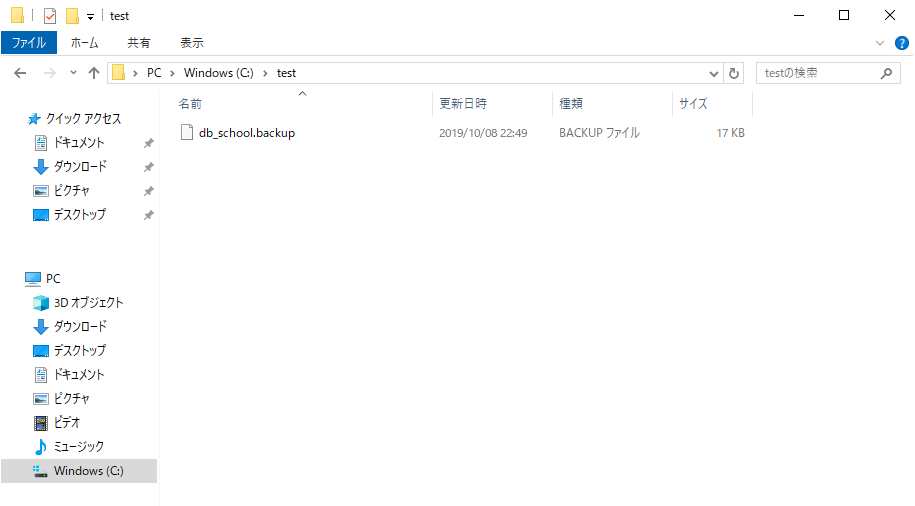915x506 pixels.
Task: Select Windows (C:) in the navigation pane
Action: (89, 470)
